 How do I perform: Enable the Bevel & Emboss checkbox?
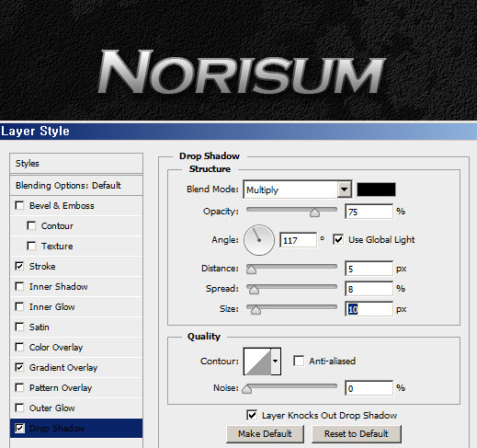[19, 205]
